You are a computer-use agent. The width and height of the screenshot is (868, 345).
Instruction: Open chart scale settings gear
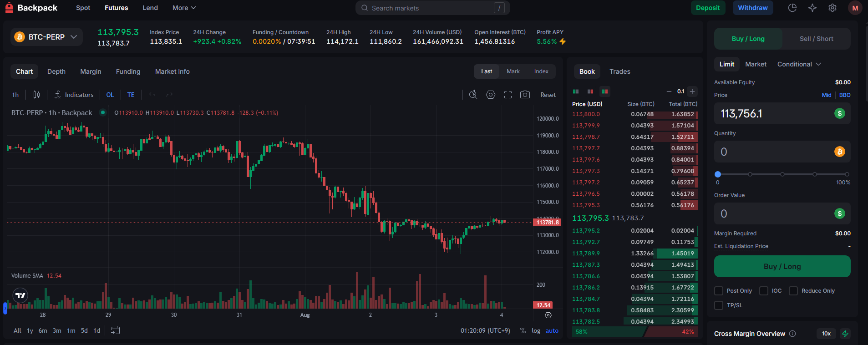coord(548,315)
